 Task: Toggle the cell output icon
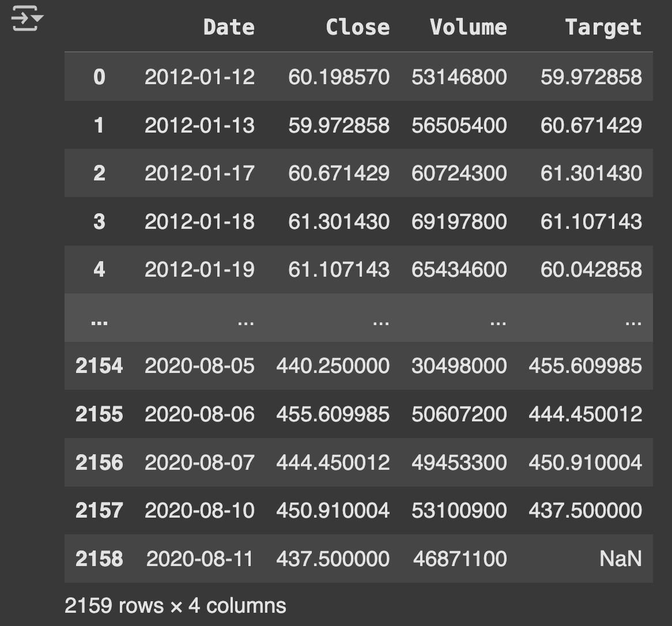[27, 18]
